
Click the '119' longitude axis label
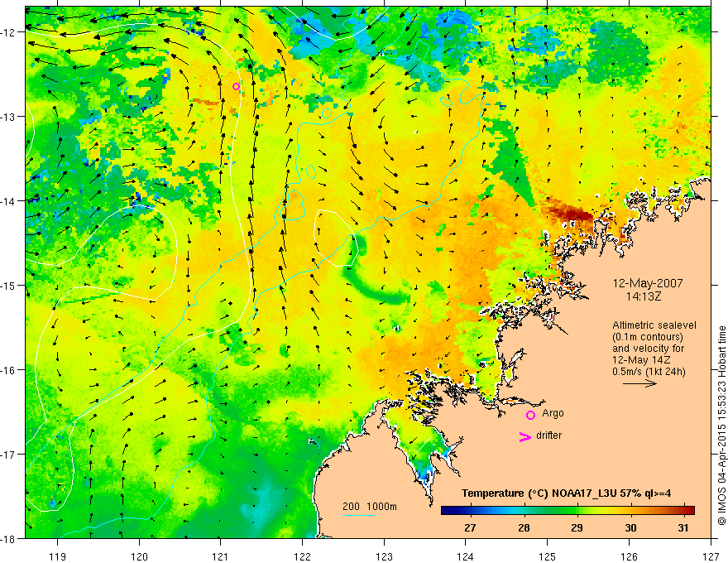58,556
